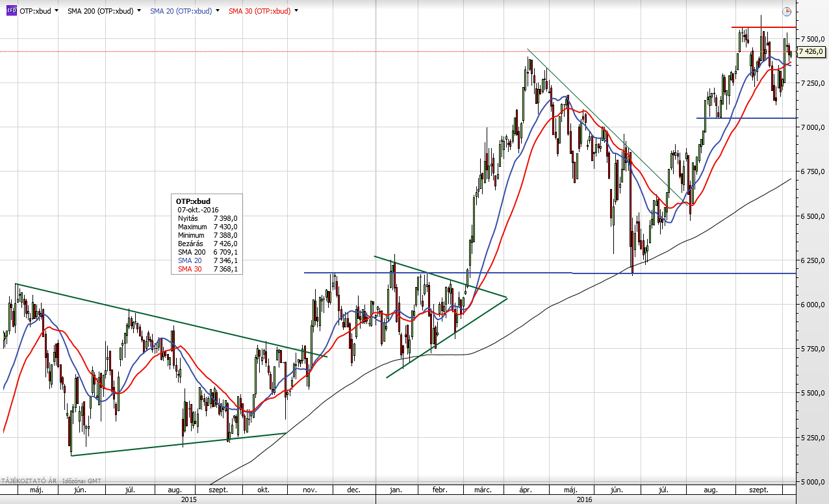The height and width of the screenshot is (504, 829).
Task: Click the márc. month label on time axis
Action: pos(482,490)
